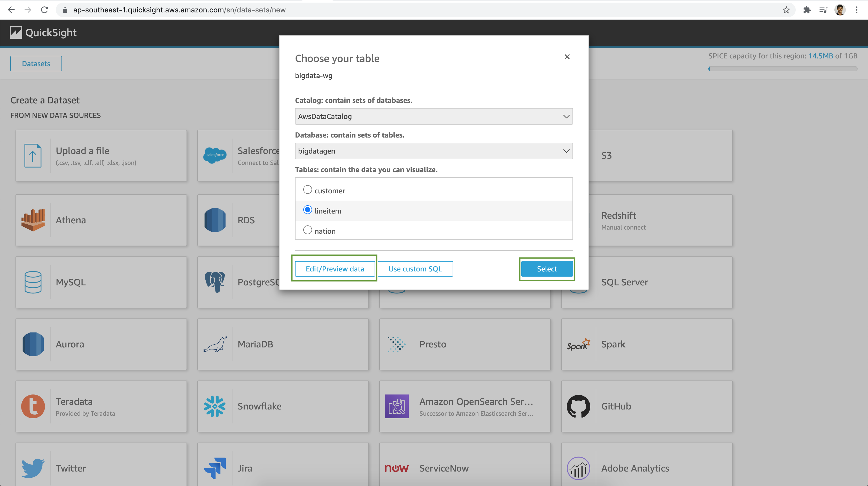The width and height of the screenshot is (868, 486).
Task: Click the MariaDB card label
Action: [x=255, y=344]
